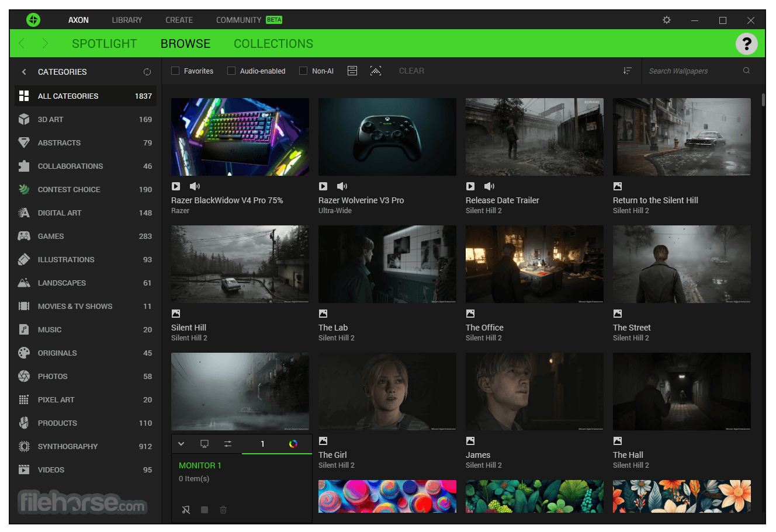Open the monitor display settings icon
The height and width of the screenshot is (532, 776).
coord(205,444)
